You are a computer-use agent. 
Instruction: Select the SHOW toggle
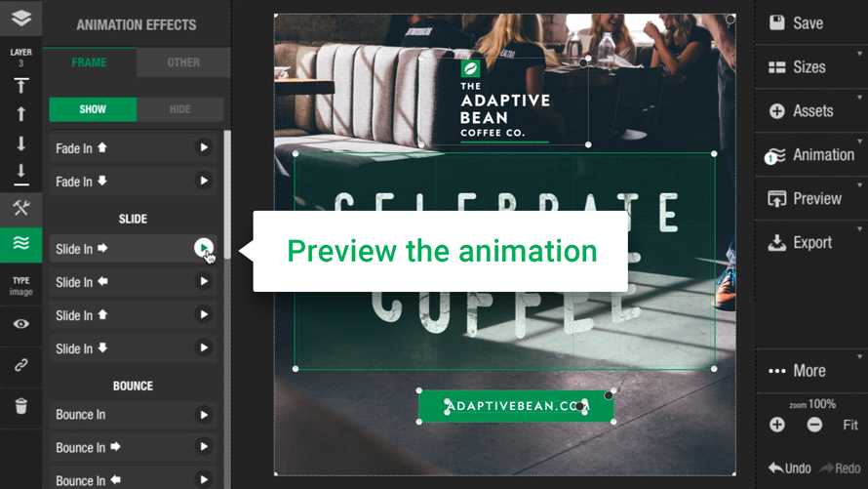(93, 109)
